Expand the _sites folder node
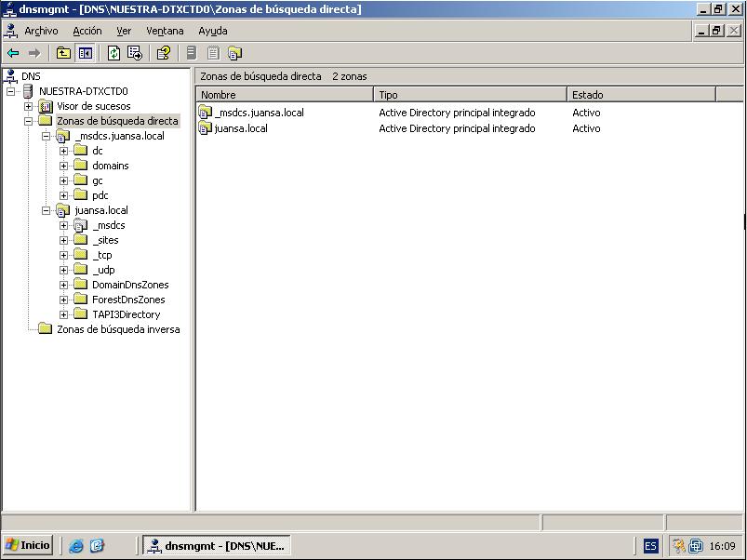Viewport: 747px width, 560px height. pos(64,240)
